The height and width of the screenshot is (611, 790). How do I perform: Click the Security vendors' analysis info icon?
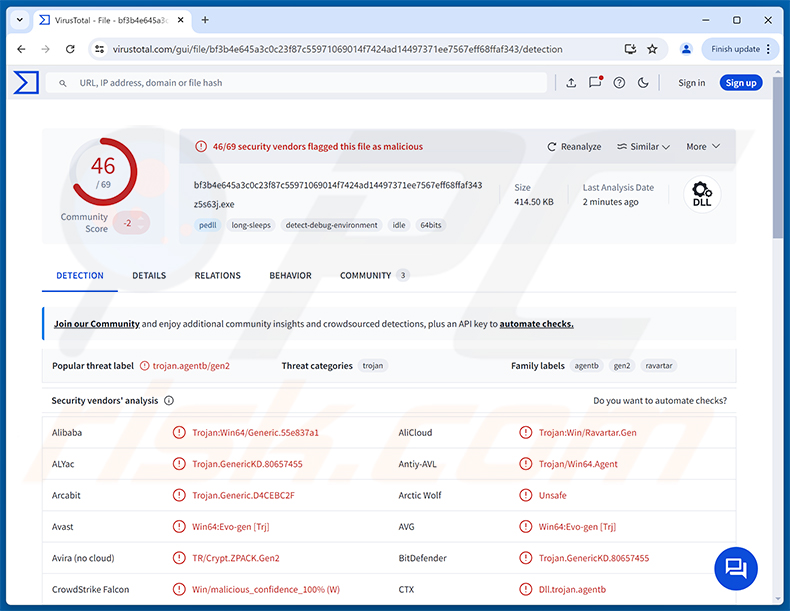pyautogui.click(x=169, y=400)
